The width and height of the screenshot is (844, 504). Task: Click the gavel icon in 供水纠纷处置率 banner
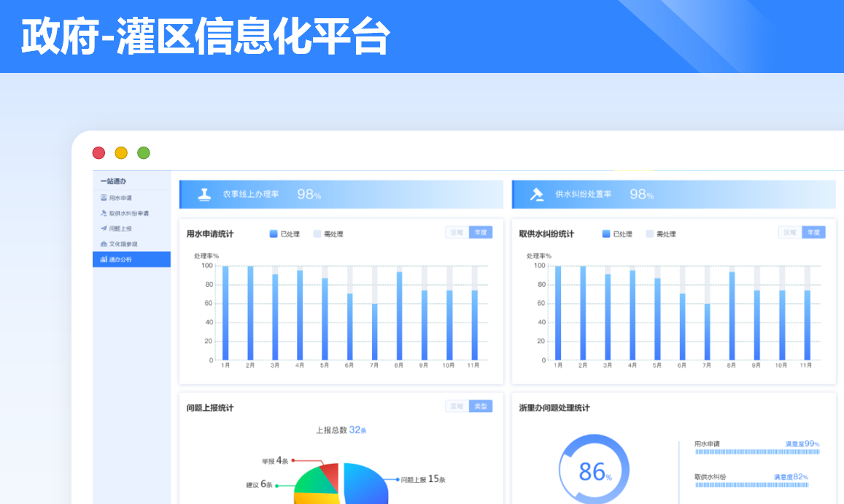[537, 195]
